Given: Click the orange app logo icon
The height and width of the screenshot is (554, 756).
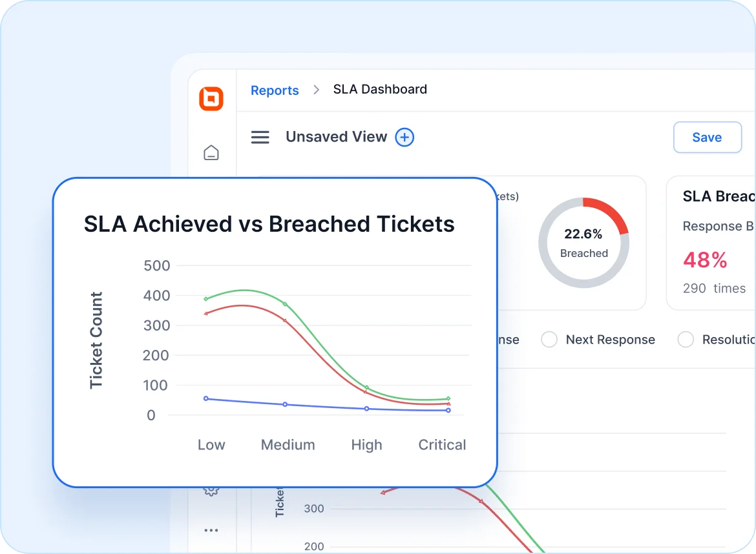Looking at the screenshot, I should [213, 99].
